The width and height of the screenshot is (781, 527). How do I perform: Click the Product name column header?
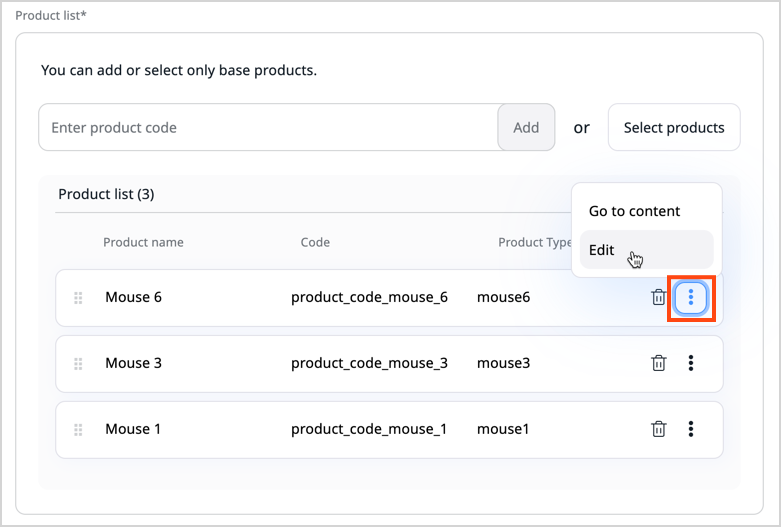[143, 242]
